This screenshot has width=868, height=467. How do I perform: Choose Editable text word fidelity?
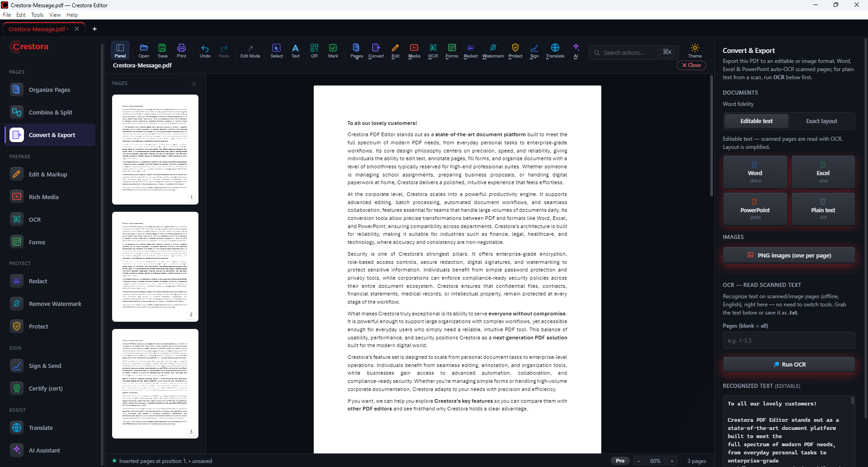(x=756, y=121)
